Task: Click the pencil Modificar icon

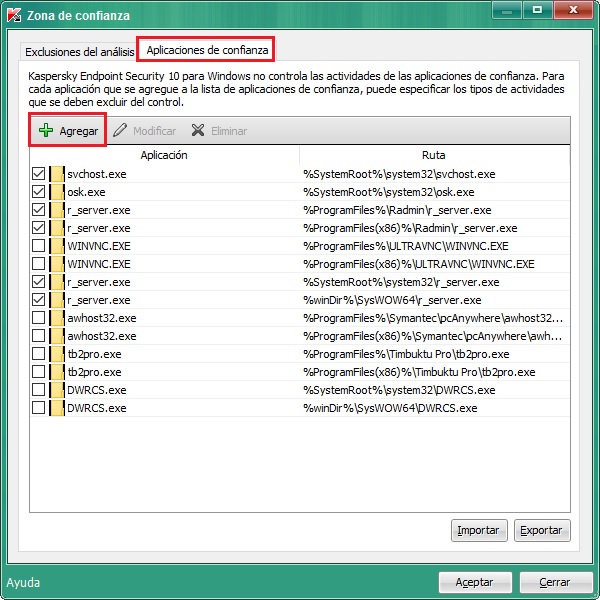Action: [120, 130]
